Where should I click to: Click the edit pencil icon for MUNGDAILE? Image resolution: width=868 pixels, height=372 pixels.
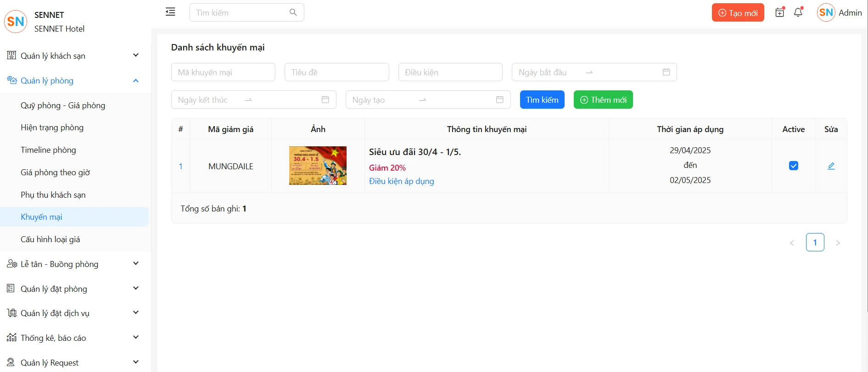pyautogui.click(x=831, y=166)
